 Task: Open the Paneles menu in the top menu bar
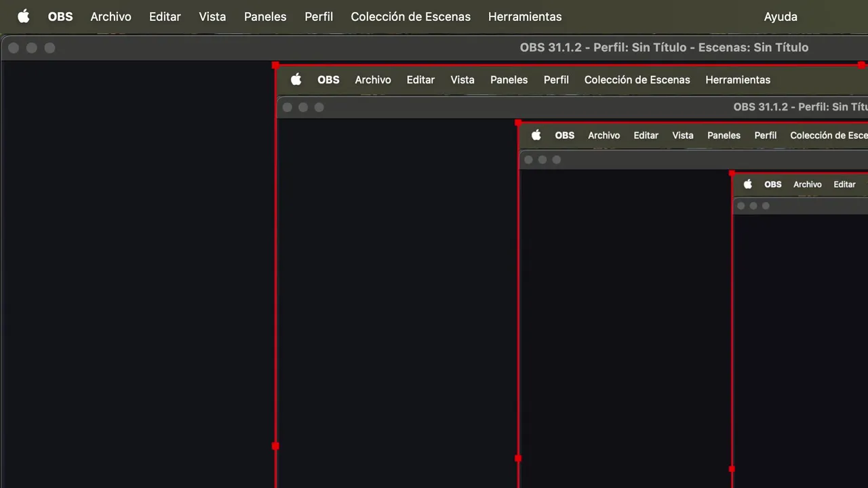click(265, 16)
